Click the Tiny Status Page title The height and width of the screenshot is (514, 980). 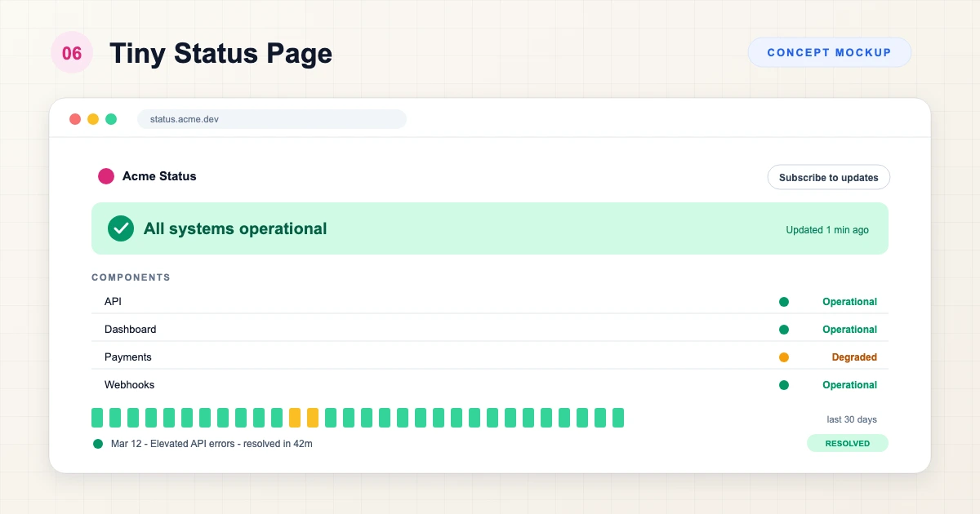click(221, 54)
